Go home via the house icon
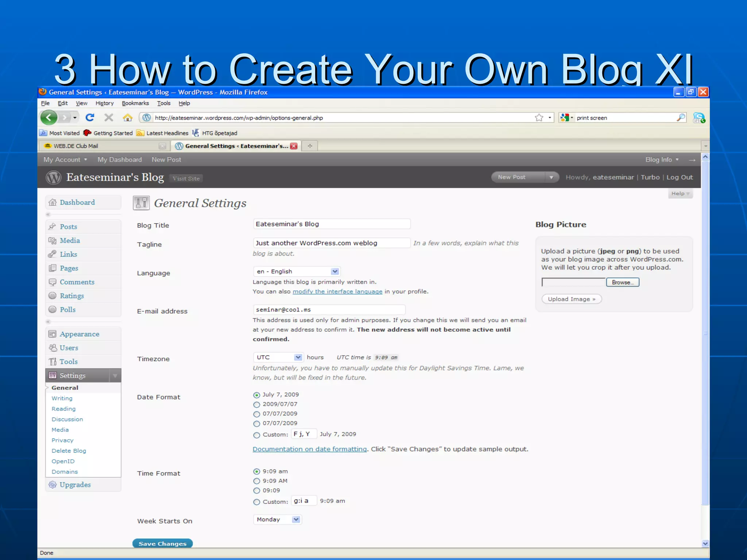 (x=127, y=117)
